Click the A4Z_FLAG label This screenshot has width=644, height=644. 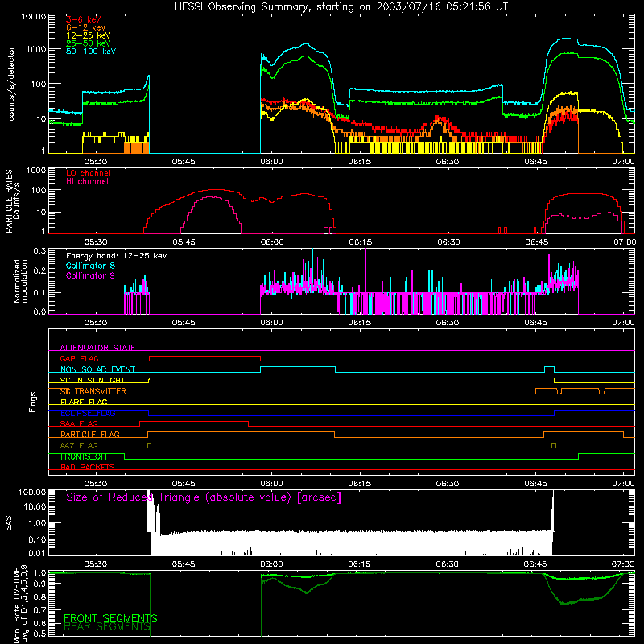[79, 445]
